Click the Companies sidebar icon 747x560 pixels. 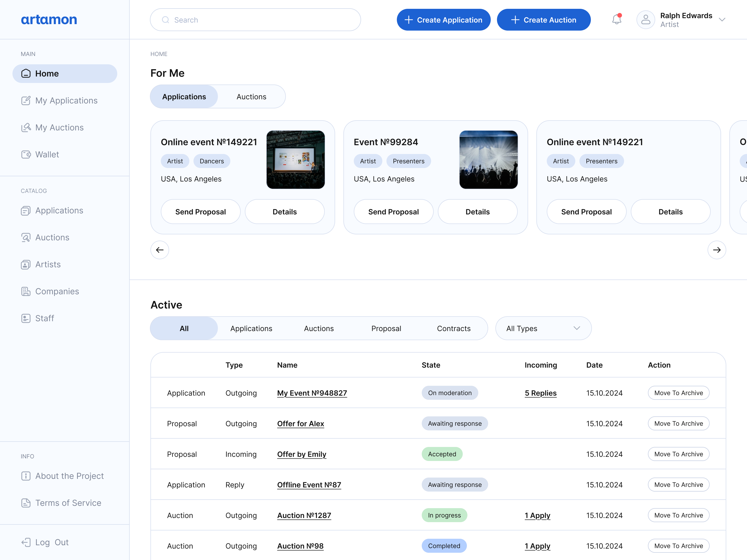pos(26,291)
